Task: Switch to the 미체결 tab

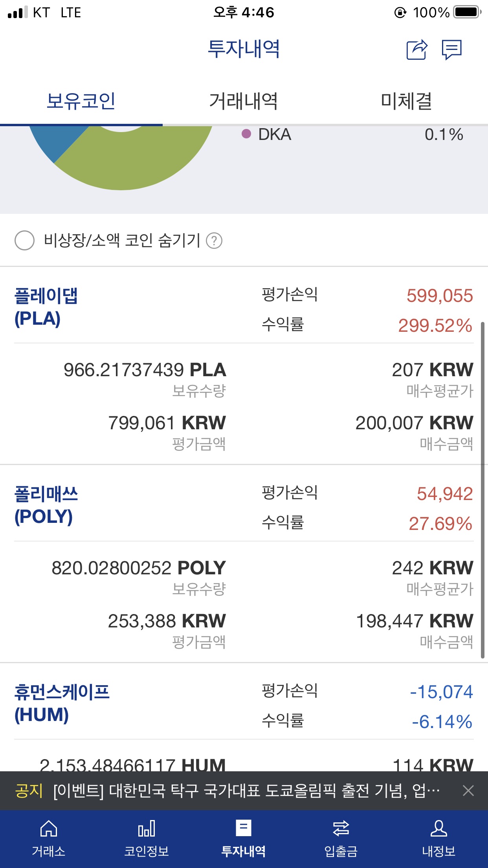Action: click(406, 101)
